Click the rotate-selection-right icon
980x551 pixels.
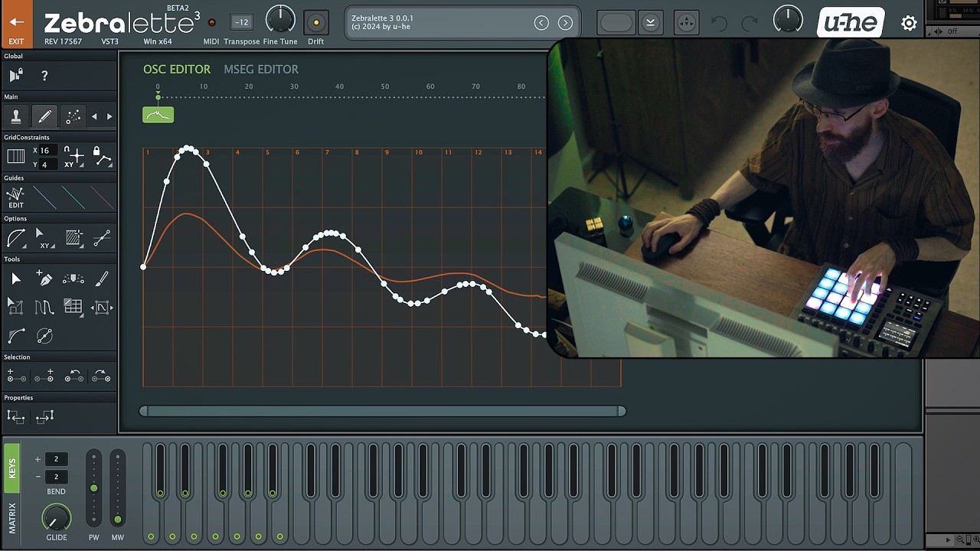(102, 376)
